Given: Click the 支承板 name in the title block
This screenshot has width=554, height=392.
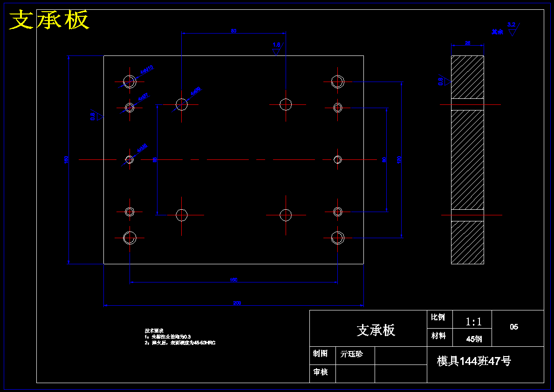Looking at the screenshot, I should point(376,330).
